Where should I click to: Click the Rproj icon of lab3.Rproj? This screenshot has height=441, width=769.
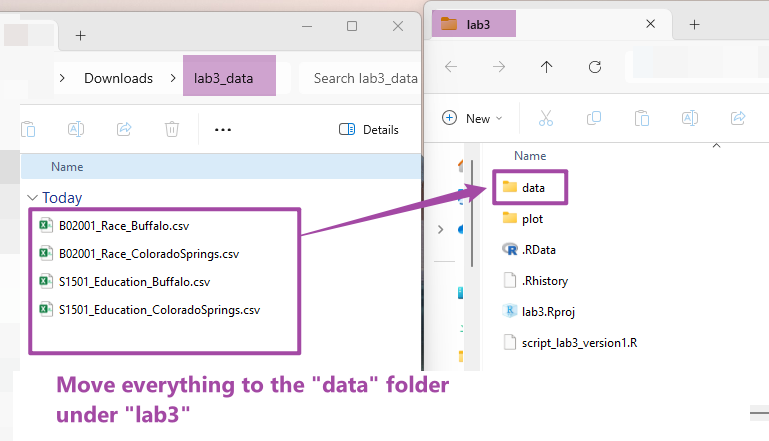510,311
